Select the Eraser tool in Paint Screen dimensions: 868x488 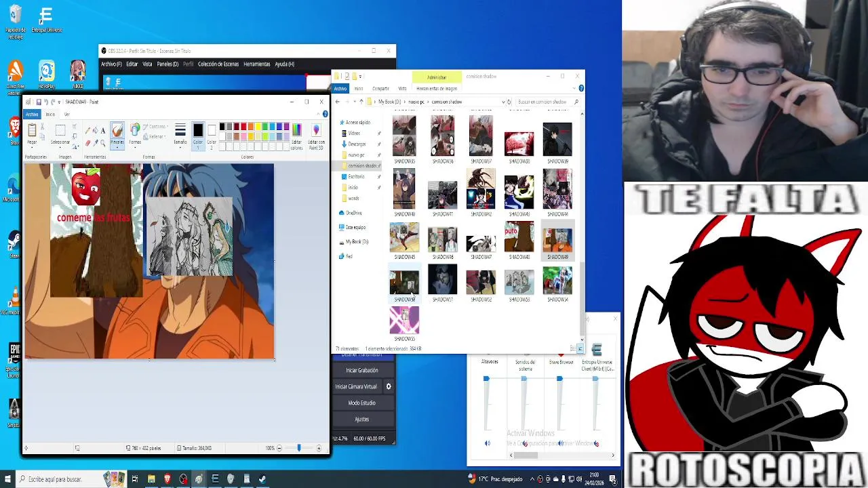click(x=87, y=143)
